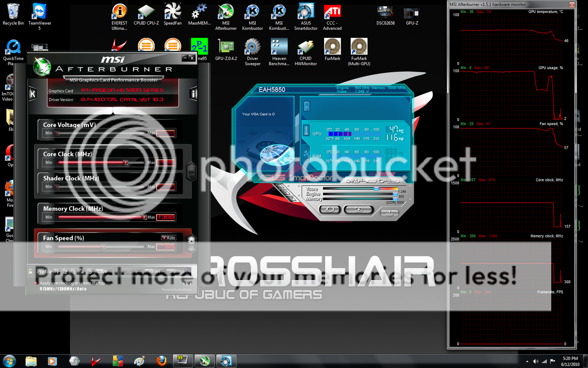Click Memory Clock value field 1300
The height and width of the screenshot is (368, 588).
coord(166,217)
